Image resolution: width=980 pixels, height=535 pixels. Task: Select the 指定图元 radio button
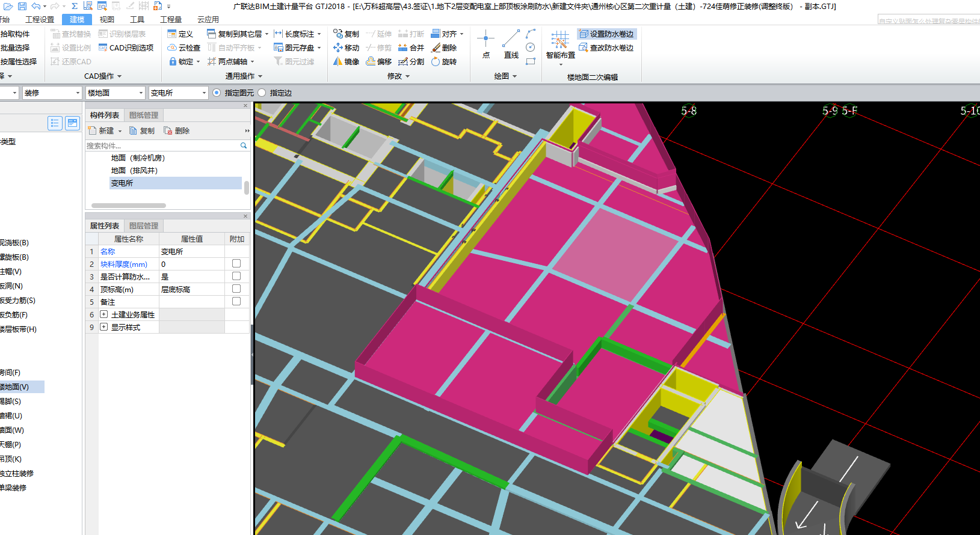(x=217, y=93)
